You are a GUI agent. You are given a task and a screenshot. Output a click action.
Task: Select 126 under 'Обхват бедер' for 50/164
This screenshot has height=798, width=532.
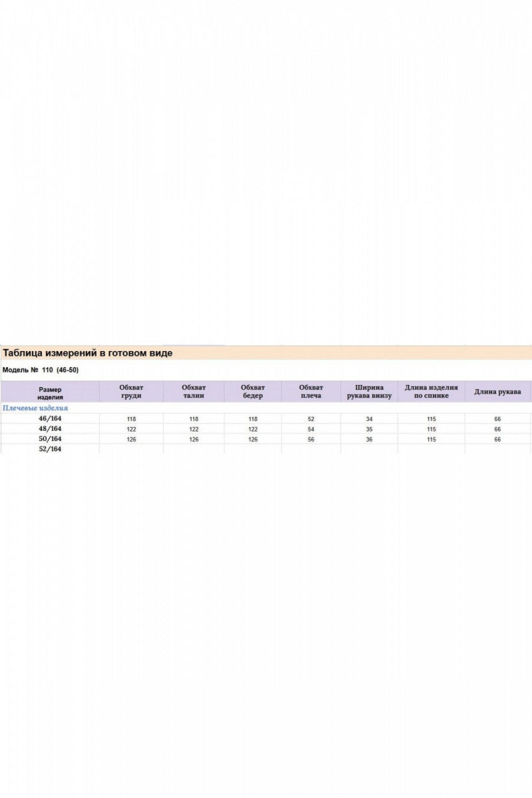pyautogui.click(x=253, y=440)
